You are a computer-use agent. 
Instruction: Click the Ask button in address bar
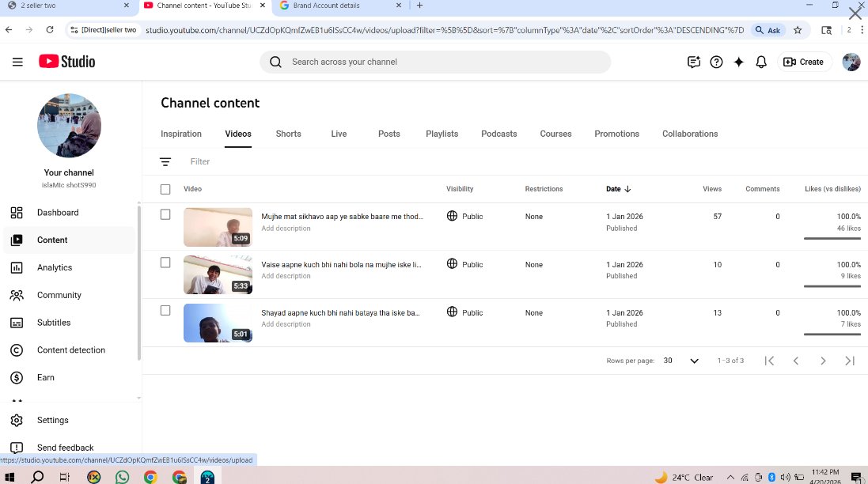tap(768, 30)
